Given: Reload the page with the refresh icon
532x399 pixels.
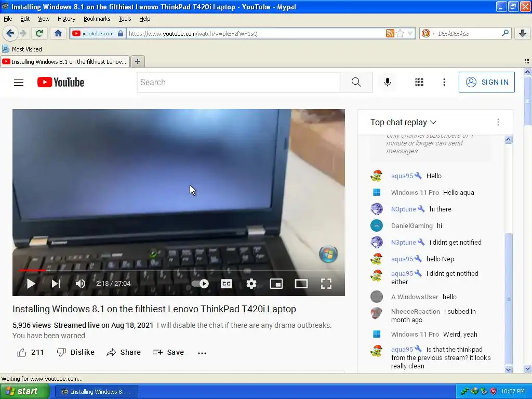Looking at the screenshot, I should tap(39, 33).
